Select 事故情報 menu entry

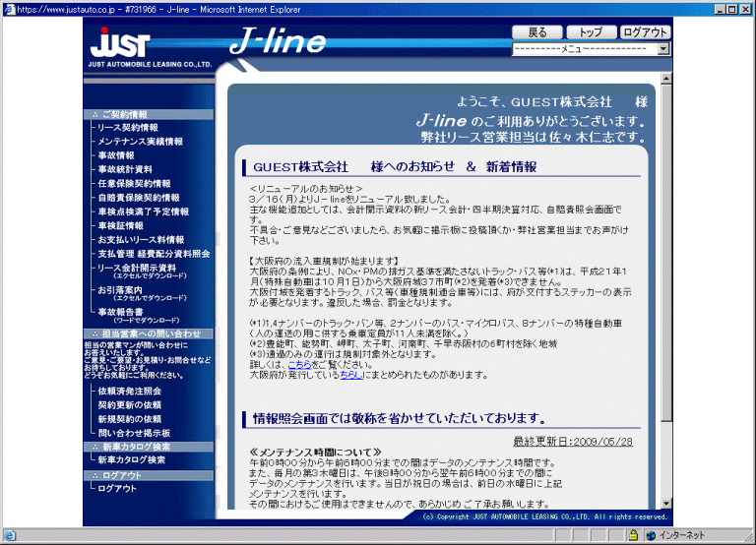[x=116, y=155]
